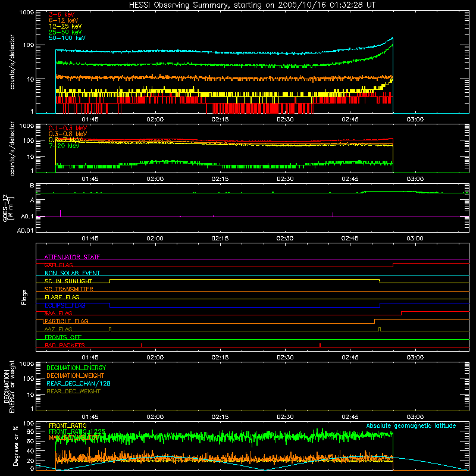476x476 pixels.
Task: Select the GAP_FLAG label
Action: (58, 265)
